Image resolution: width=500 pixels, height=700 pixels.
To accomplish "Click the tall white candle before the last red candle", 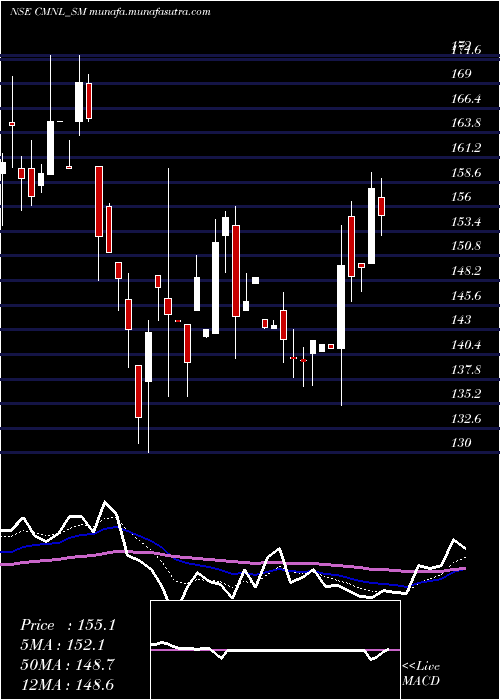I will [x=371, y=226].
